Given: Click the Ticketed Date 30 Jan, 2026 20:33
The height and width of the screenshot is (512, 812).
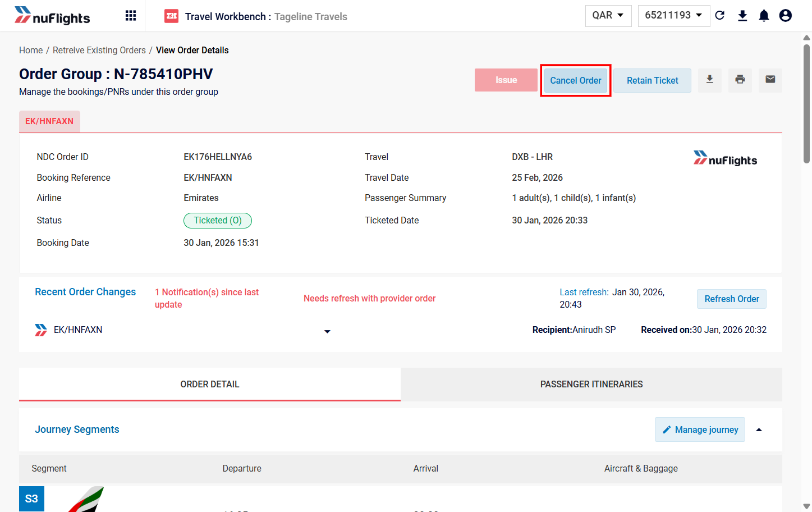Looking at the screenshot, I should 550,221.
